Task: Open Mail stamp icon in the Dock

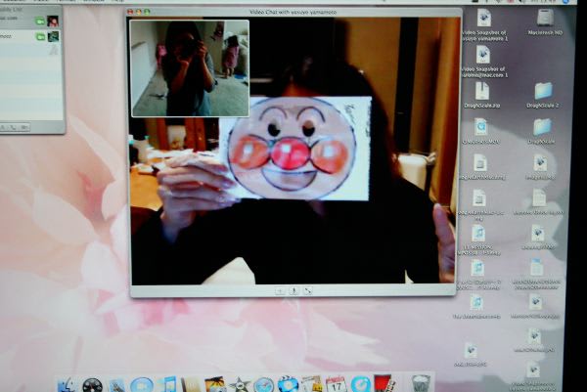Action: pyautogui.click(x=116, y=385)
